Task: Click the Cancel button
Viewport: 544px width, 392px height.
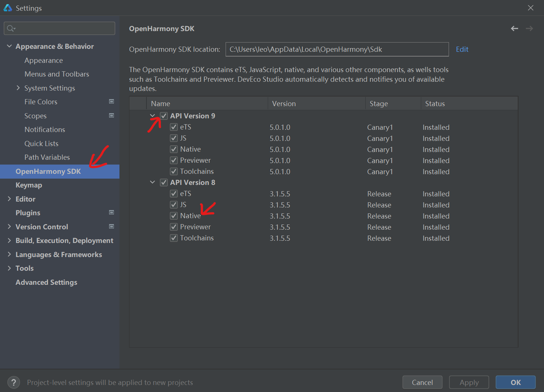Action: pyautogui.click(x=422, y=382)
